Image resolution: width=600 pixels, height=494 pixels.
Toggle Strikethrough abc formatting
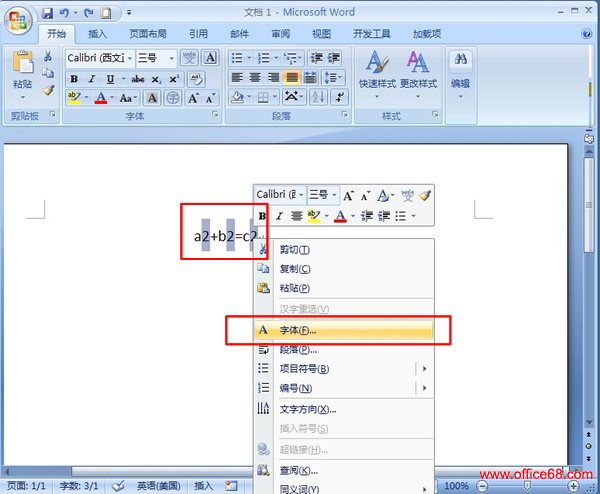(x=138, y=79)
